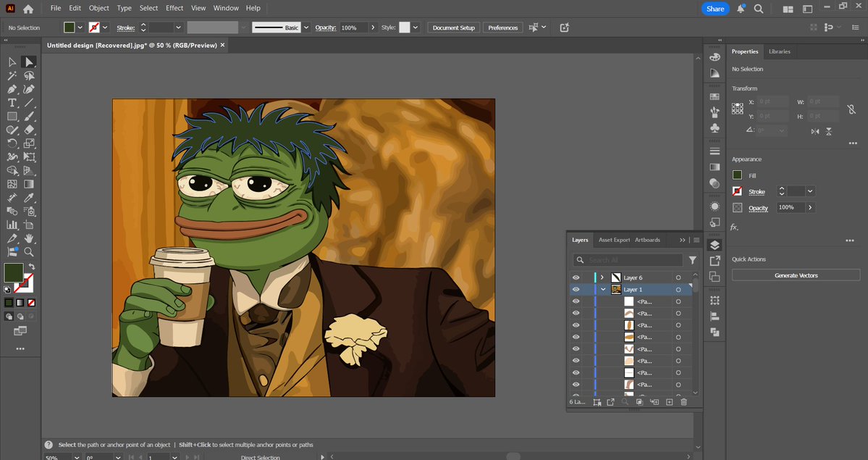Click Generate Vectors quick action
This screenshot has width=868, height=460.
click(796, 275)
